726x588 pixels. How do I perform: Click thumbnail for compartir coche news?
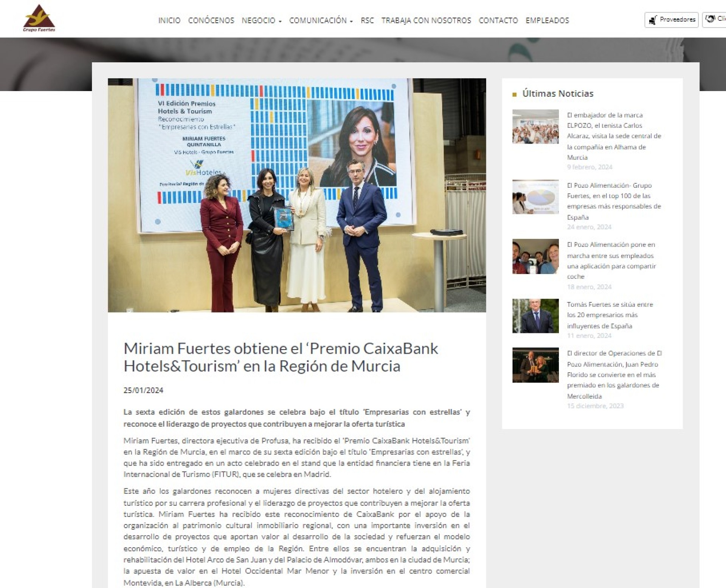pyautogui.click(x=535, y=256)
